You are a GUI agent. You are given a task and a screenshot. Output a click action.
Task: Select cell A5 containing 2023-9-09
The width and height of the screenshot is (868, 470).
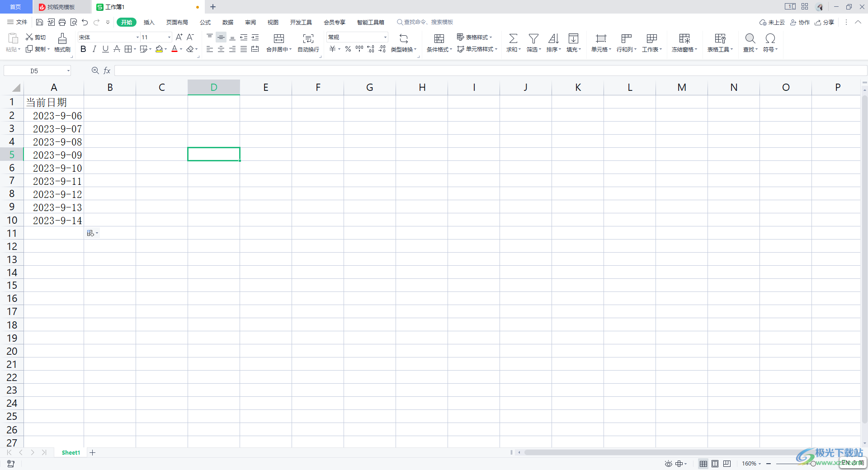(x=54, y=155)
